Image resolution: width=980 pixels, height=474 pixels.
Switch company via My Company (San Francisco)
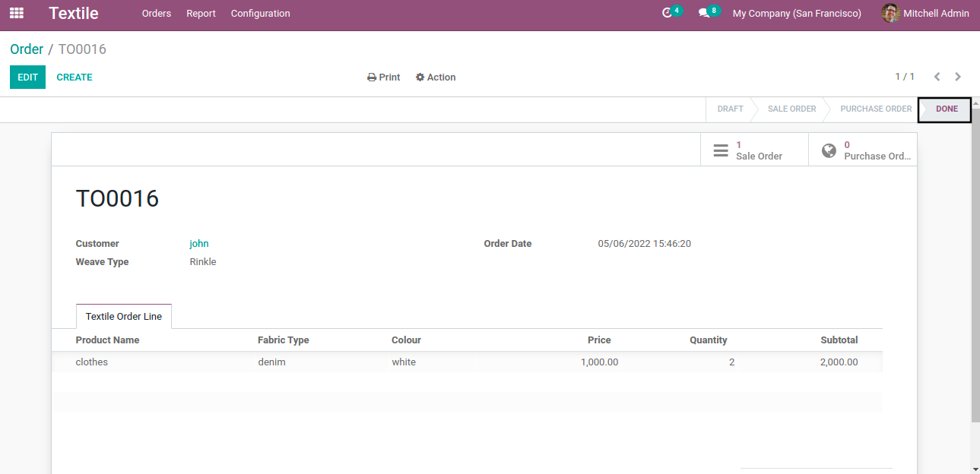pos(797,13)
